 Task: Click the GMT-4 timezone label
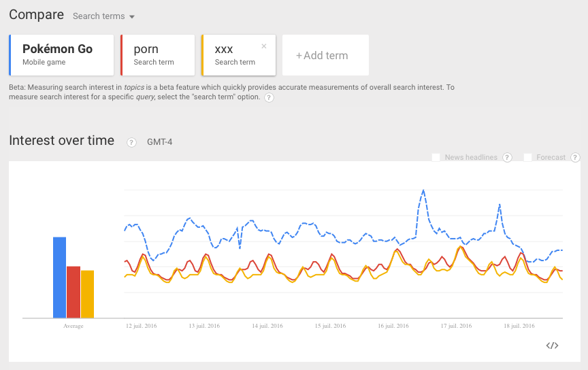(x=160, y=142)
